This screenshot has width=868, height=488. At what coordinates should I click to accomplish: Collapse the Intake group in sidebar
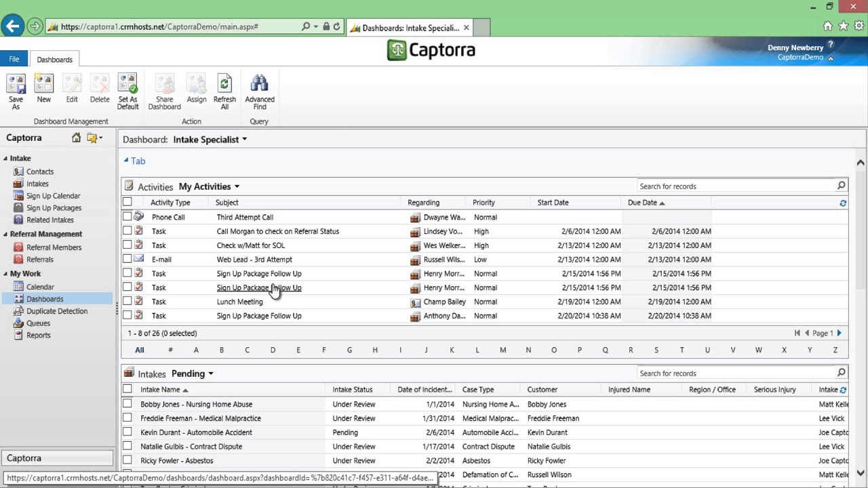tap(5, 159)
